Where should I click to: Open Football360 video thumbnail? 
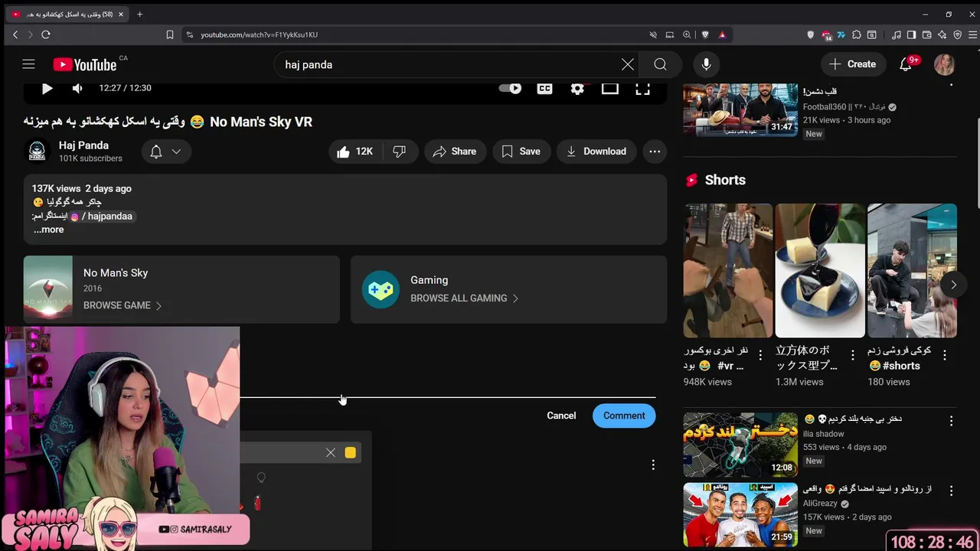pos(740,109)
